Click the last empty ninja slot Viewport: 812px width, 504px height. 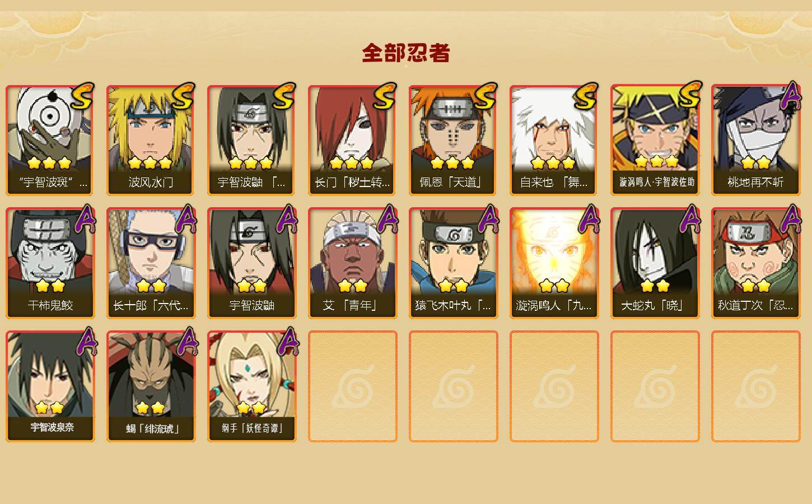coord(755,386)
